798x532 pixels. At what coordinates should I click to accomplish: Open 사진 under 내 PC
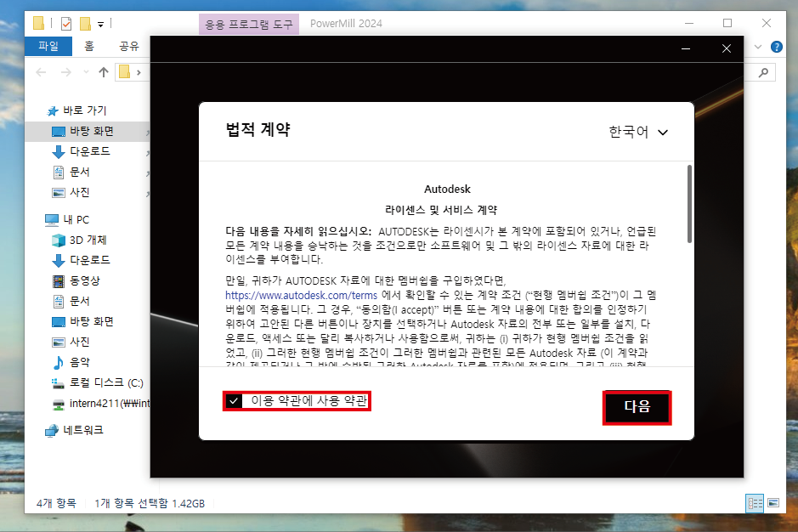coord(71,342)
